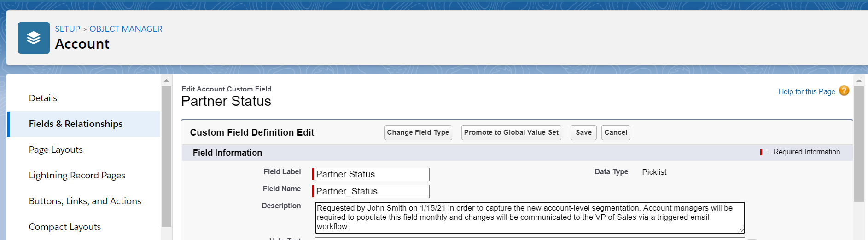Click the Field Information section header
The image size is (868, 240).
point(227,153)
